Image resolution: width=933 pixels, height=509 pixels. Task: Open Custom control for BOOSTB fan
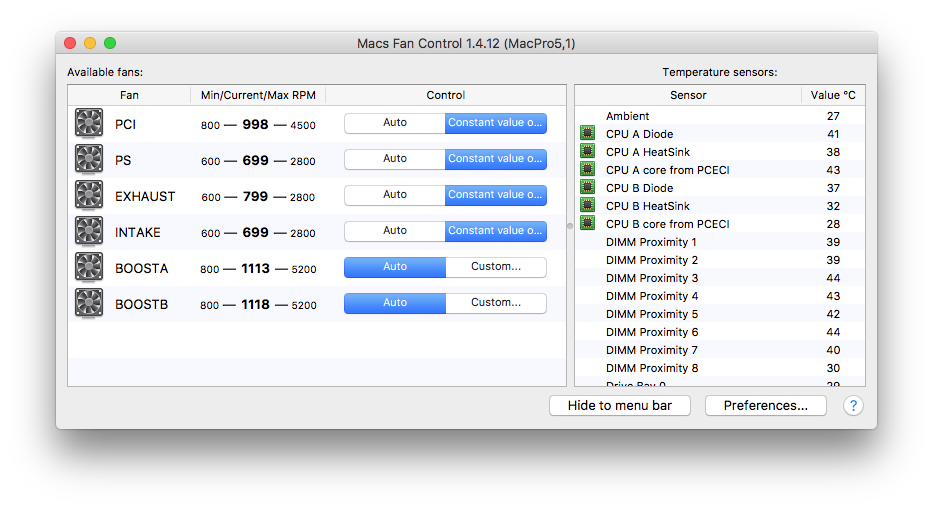point(496,303)
